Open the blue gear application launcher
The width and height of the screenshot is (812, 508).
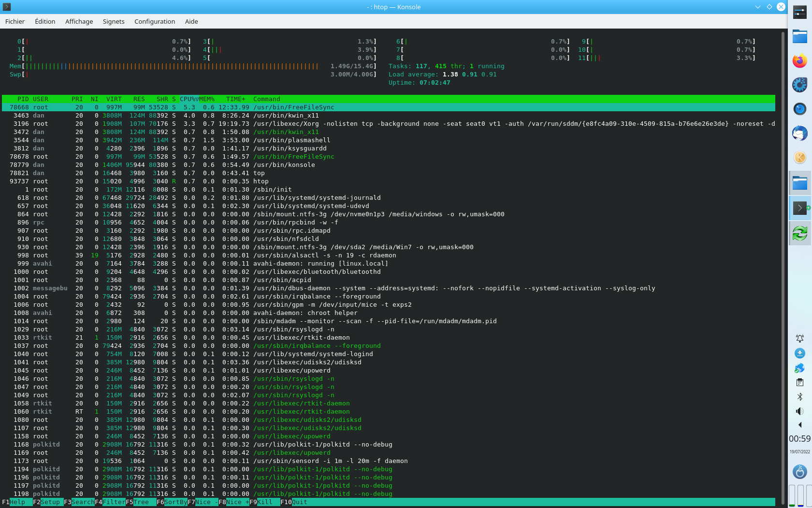[x=800, y=85]
